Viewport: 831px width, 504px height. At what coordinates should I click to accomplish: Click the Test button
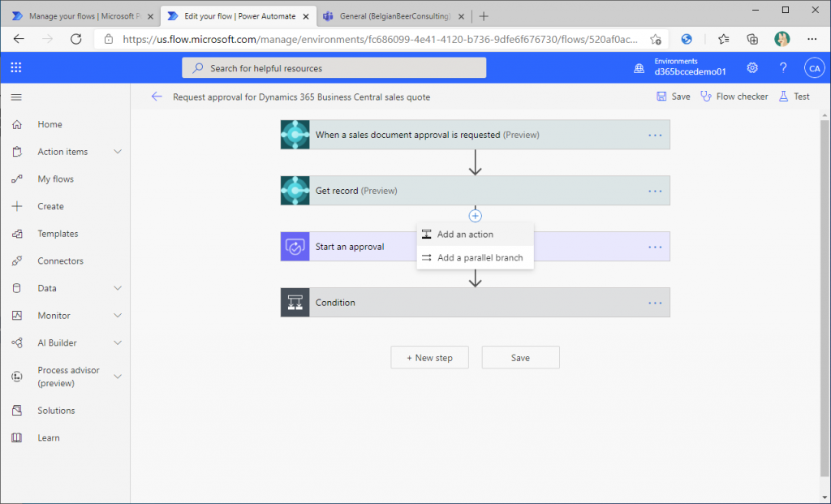794,97
